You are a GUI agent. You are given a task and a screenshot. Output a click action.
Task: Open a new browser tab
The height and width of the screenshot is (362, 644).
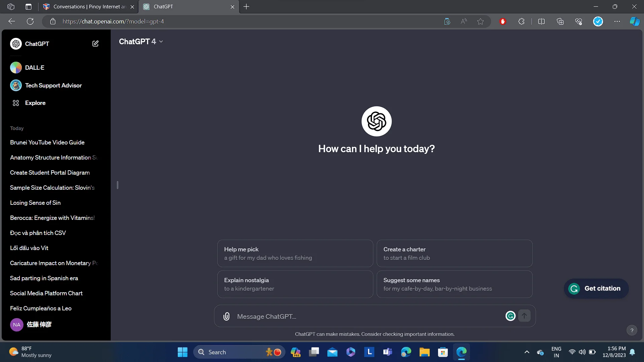pyautogui.click(x=246, y=7)
